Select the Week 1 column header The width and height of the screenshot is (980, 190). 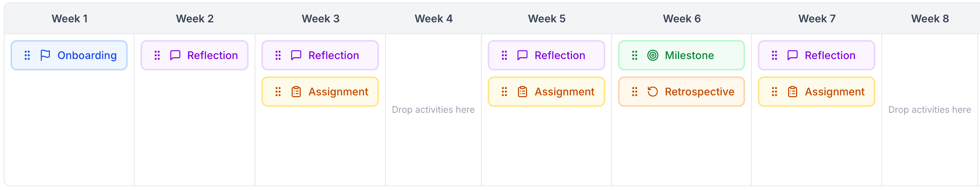70,19
